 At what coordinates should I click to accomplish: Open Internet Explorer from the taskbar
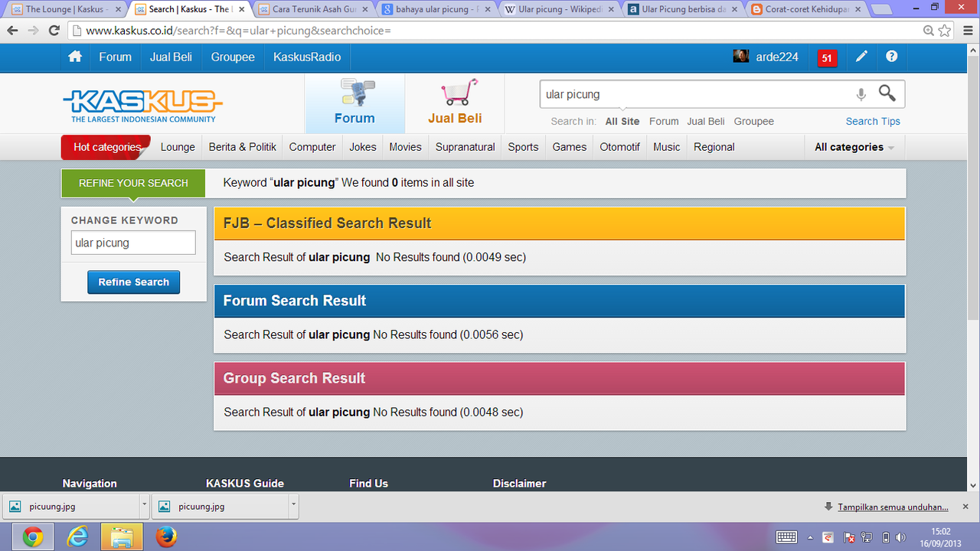click(77, 537)
